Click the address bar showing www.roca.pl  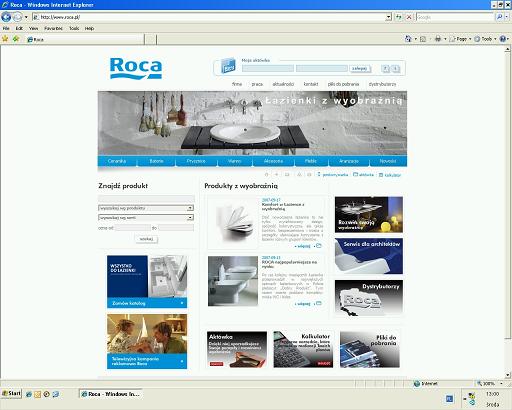click(209, 17)
